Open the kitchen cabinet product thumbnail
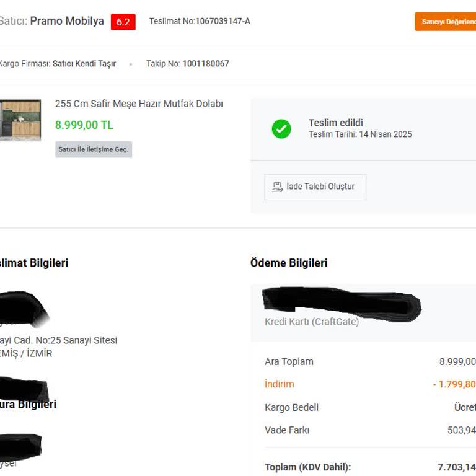The width and height of the screenshot is (476, 476). click(20, 120)
